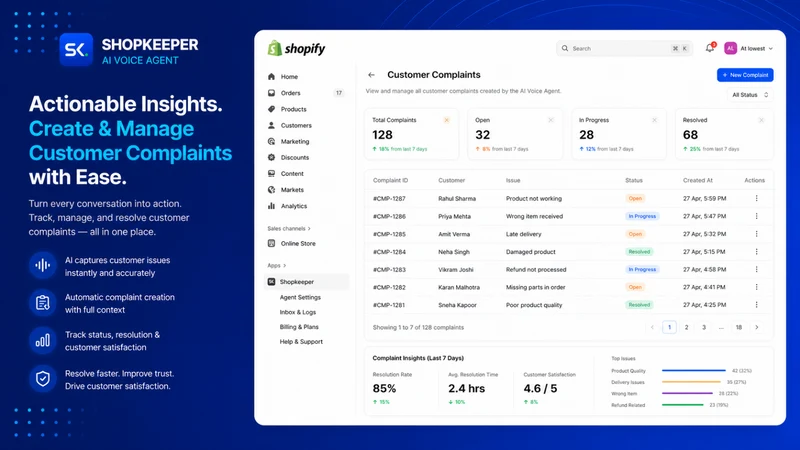Click the Orders sidebar icon
Viewport: 800px width, 450px height.
pyautogui.click(x=271, y=93)
